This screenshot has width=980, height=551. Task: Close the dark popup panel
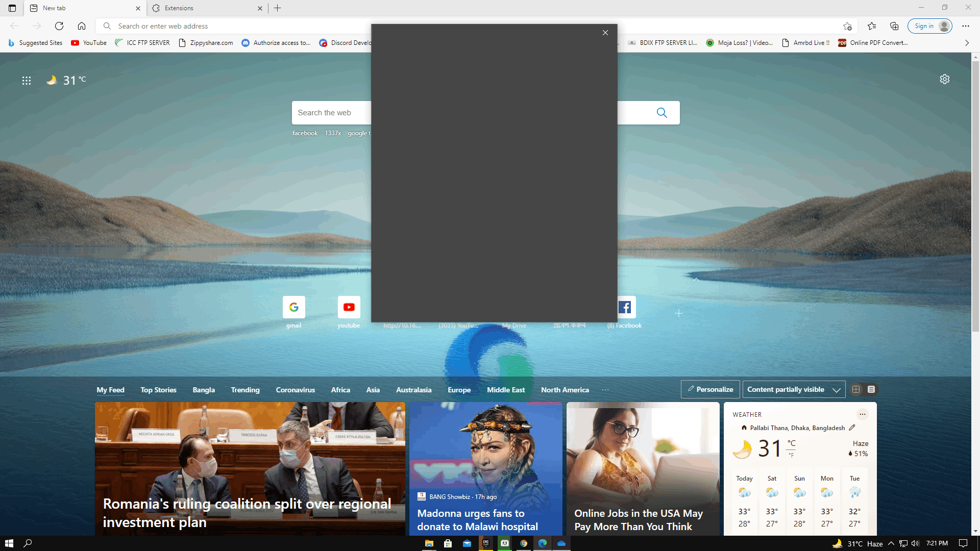tap(605, 33)
